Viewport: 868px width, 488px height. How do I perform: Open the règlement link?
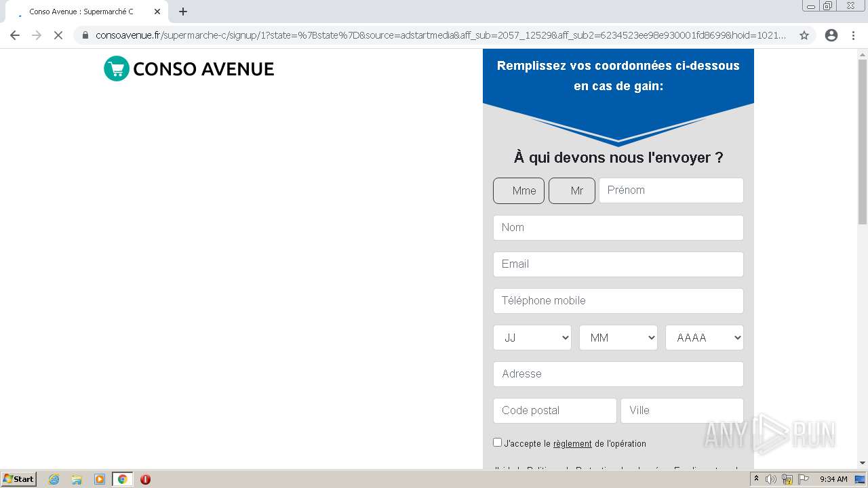[572, 444]
